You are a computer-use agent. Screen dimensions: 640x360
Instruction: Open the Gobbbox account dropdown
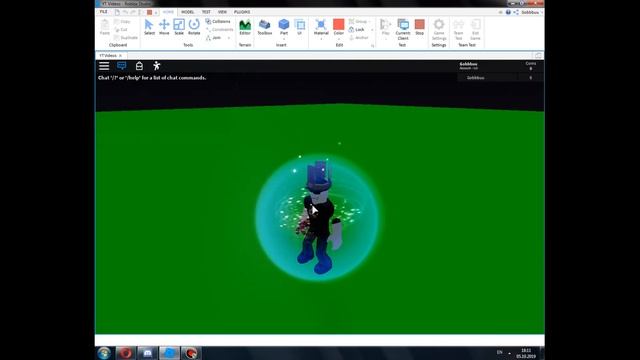tap(532, 12)
